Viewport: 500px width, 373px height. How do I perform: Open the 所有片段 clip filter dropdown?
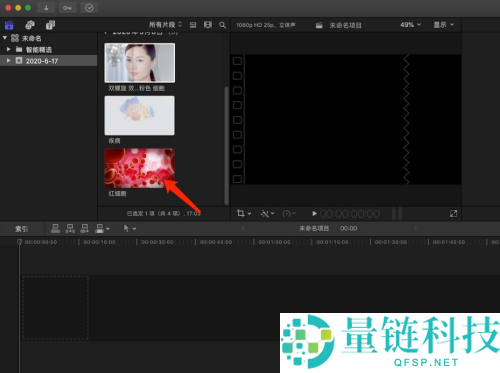pos(165,25)
